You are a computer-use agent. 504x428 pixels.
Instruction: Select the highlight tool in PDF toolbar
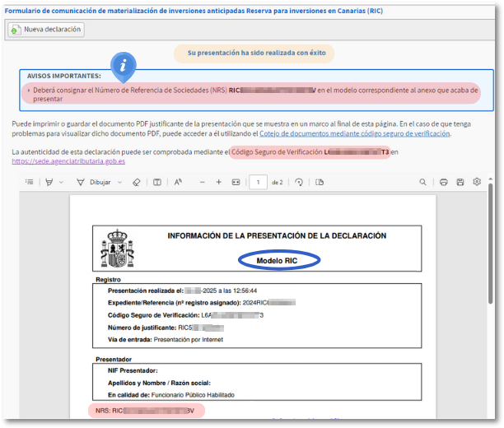[x=49, y=182]
